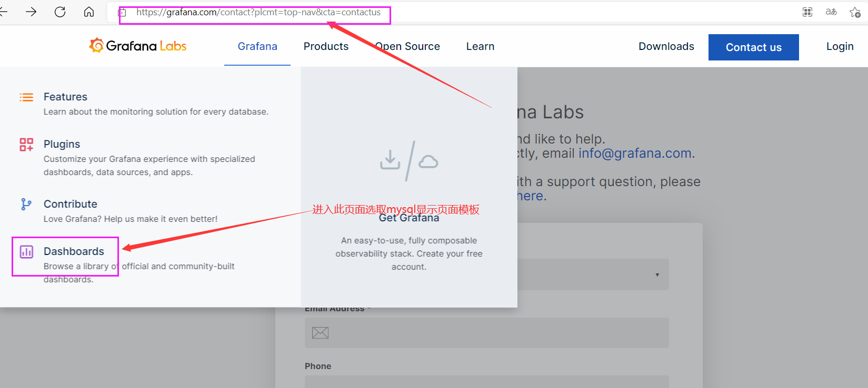Open the Learn nav menu

coord(480,46)
